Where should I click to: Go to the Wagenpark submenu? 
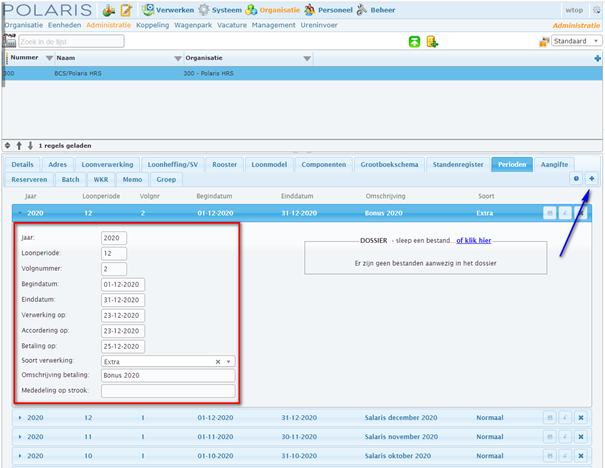193,25
